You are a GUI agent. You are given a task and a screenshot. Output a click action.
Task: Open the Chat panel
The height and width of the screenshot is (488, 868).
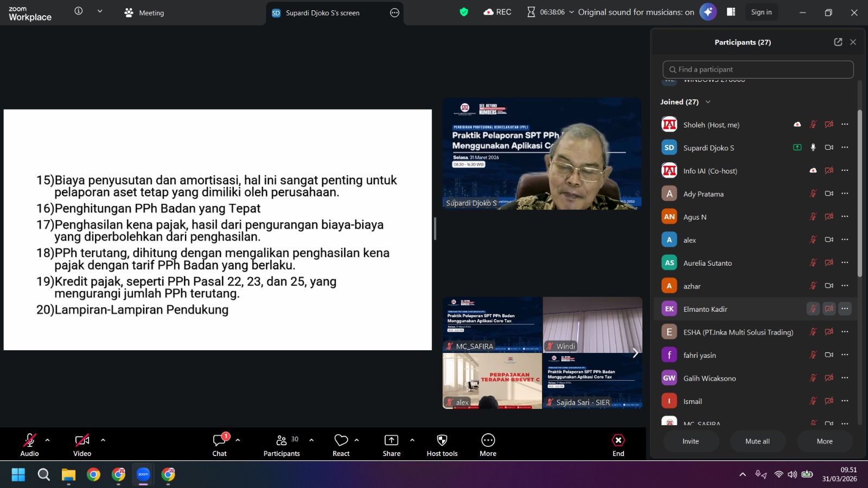point(219,445)
